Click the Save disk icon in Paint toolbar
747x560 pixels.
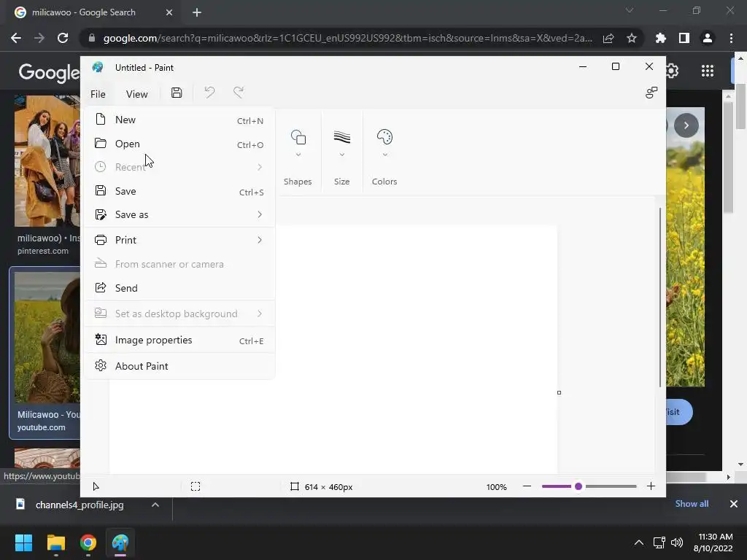(x=177, y=93)
